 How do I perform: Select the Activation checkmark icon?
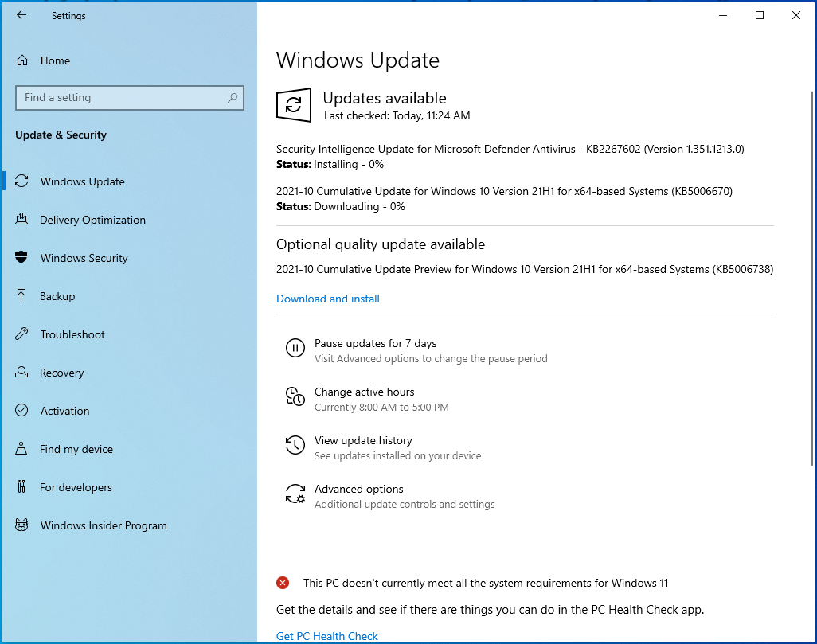(23, 411)
